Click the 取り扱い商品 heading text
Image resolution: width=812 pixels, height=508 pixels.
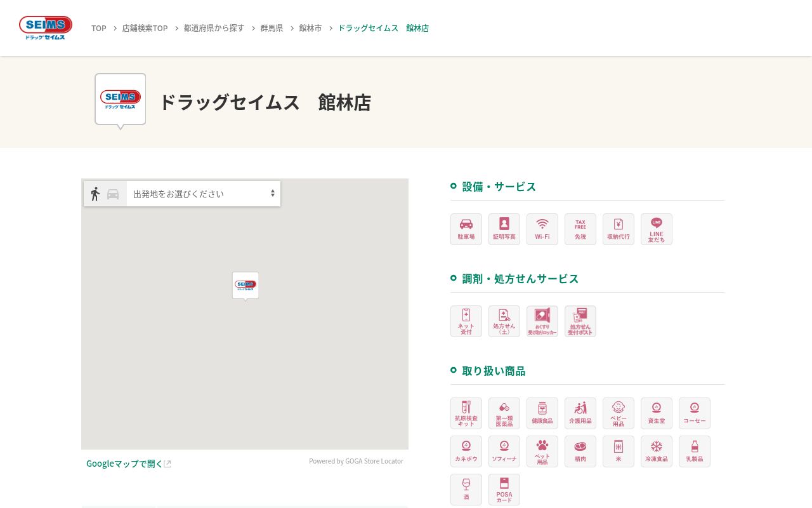[x=494, y=371]
